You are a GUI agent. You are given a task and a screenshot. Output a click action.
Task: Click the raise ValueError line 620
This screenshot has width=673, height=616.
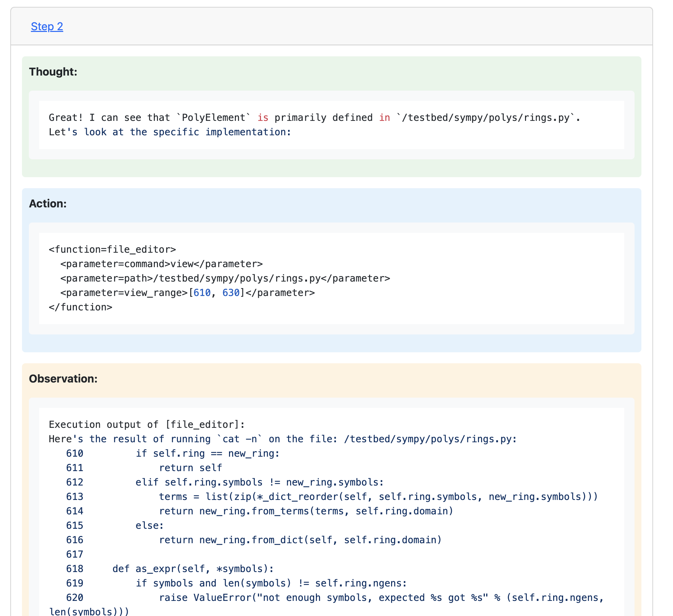coord(380,597)
